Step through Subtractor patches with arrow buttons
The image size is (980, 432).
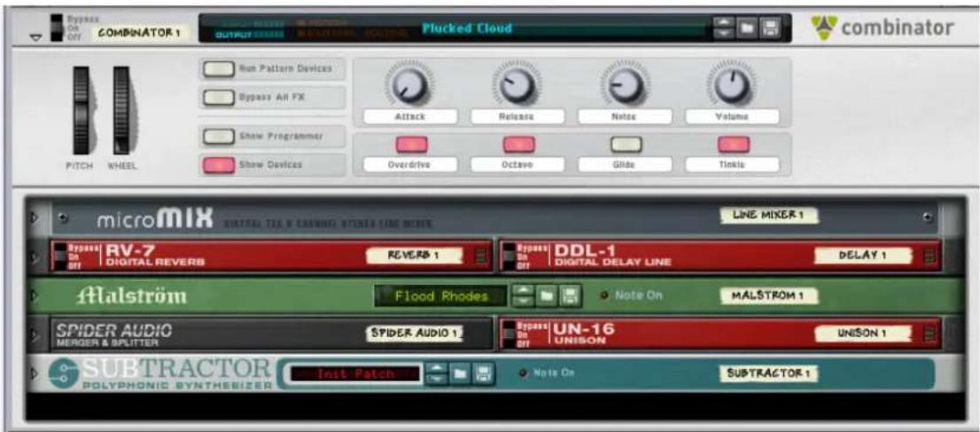point(437,374)
